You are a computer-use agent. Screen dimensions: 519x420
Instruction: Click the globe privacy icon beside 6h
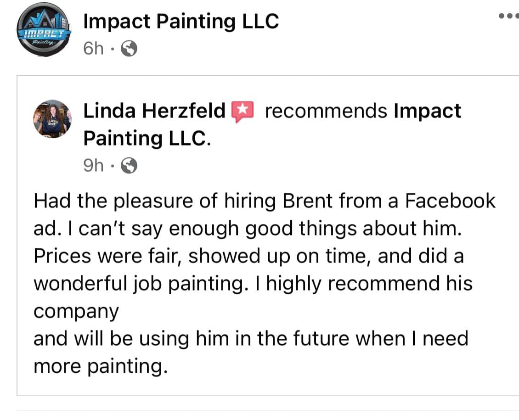129,49
